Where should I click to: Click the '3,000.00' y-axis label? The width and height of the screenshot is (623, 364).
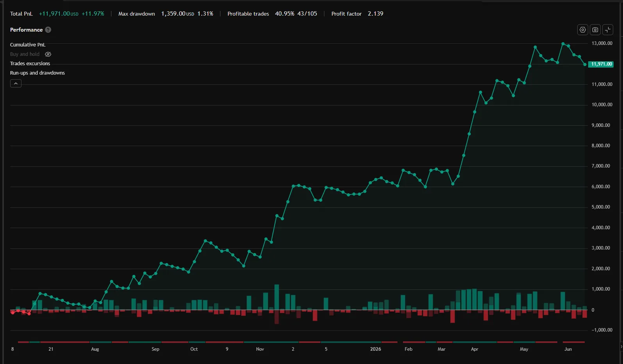pyautogui.click(x=601, y=248)
